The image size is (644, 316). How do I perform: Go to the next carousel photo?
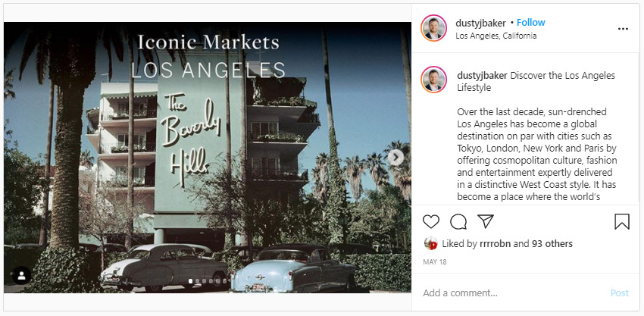[395, 158]
